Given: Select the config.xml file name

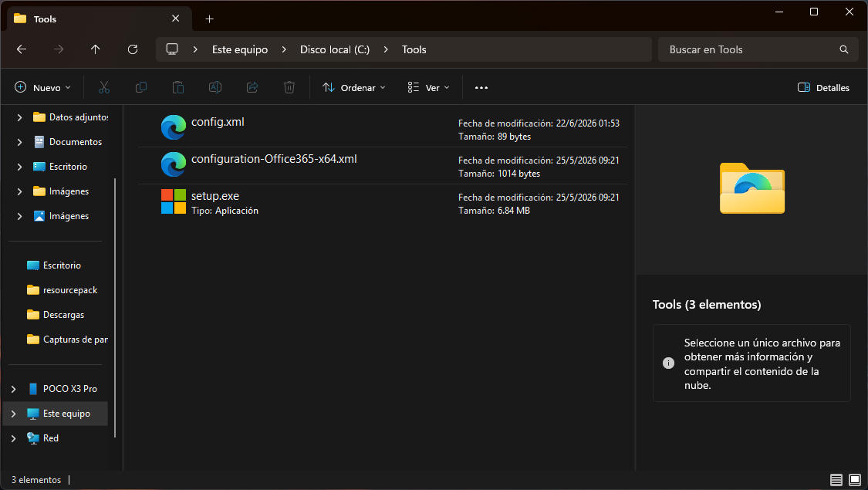Looking at the screenshot, I should click(x=218, y=122).
